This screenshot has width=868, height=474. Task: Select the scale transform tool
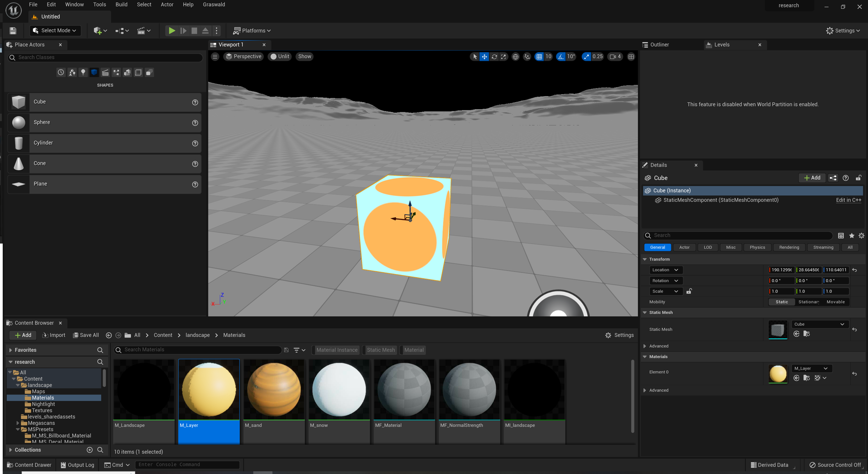pyautogui.click(x=503, y=57)
